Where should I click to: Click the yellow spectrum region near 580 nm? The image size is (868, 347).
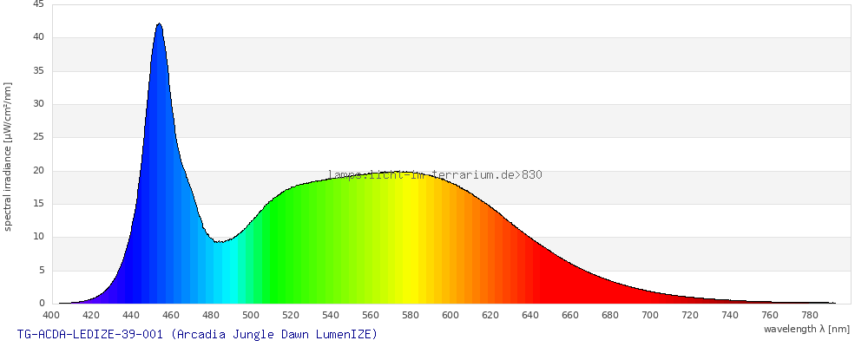pyautogui.click(x=411, y=238)
